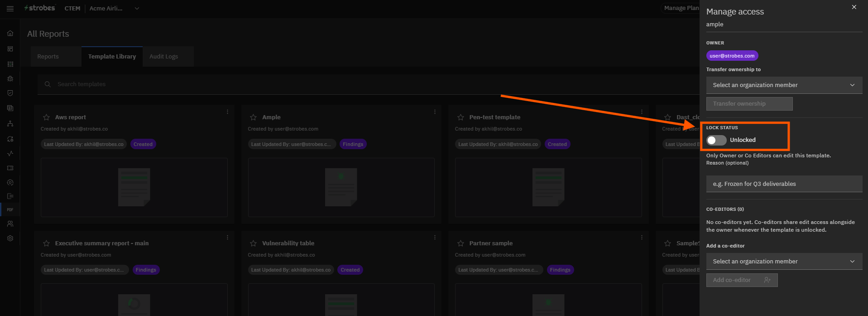868x316 pixels.
Task: Click the Created tag on Aws report
Action: click(143, 145)
